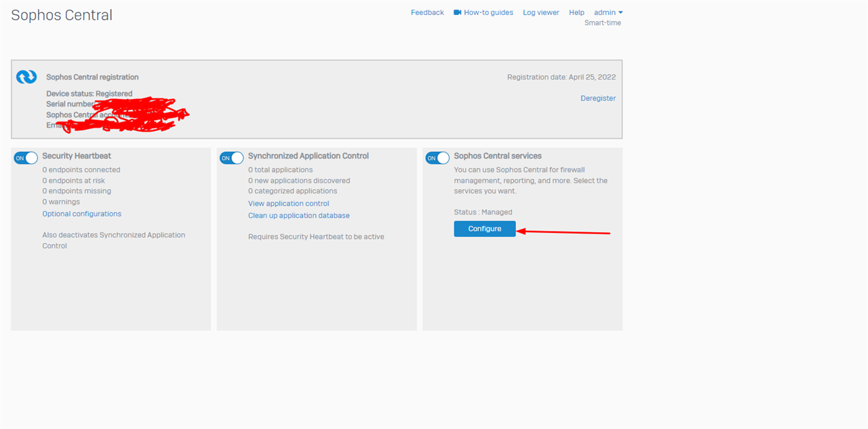Deregister the device from Sophos Central

tap(598, 98)
